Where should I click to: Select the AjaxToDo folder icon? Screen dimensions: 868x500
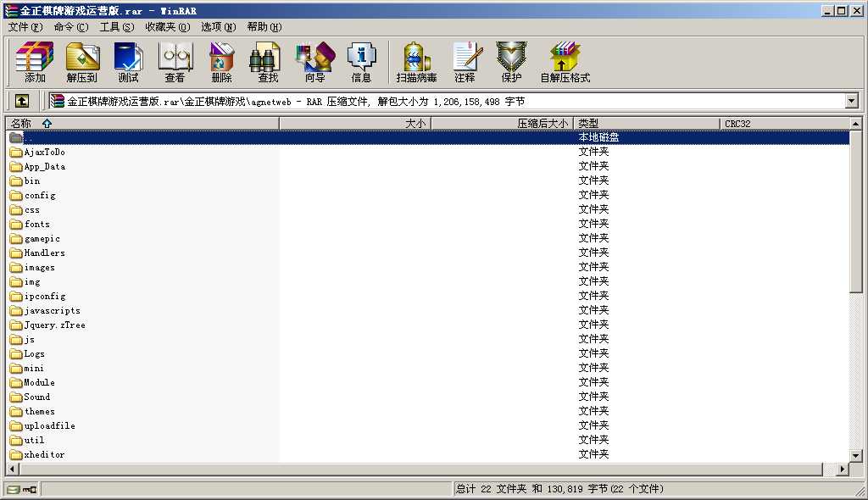(x=16, y=153)
